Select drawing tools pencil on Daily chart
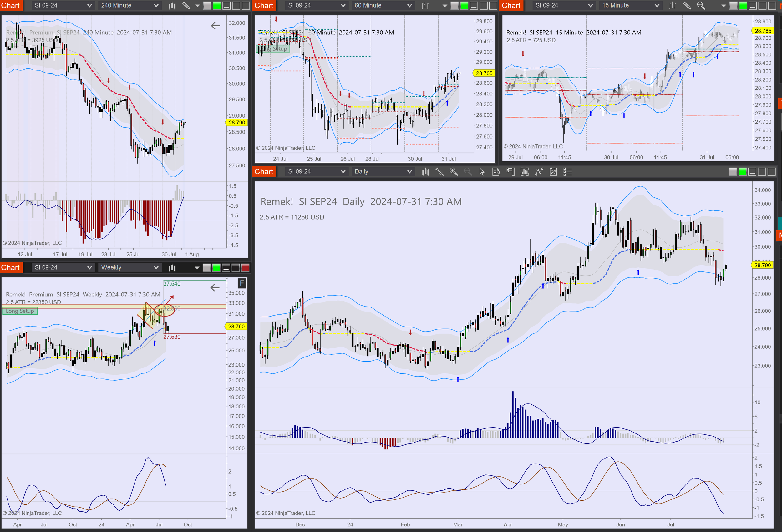Image resolution: width=782 pixels, height=532 pixels. (439, 172)
